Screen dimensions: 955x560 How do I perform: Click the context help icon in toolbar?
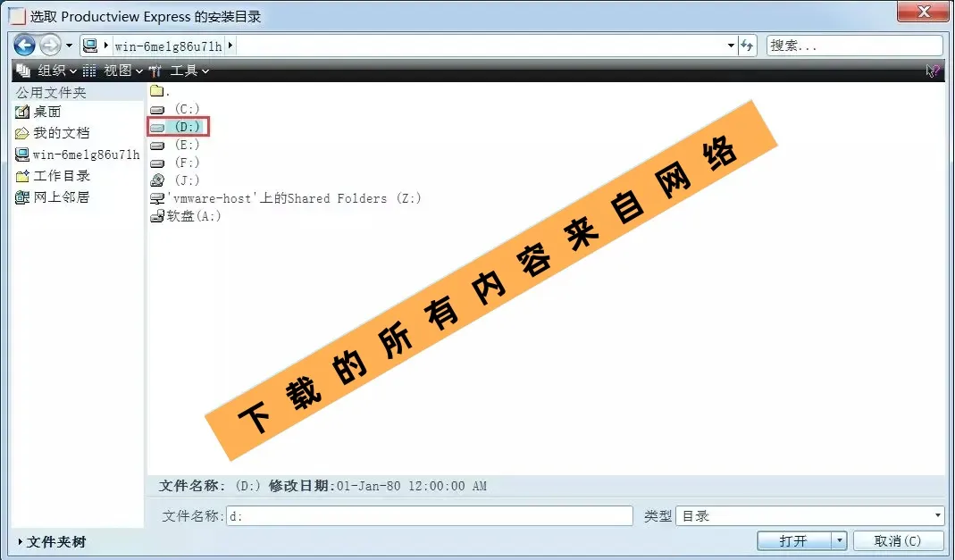(x=932, y=71)
